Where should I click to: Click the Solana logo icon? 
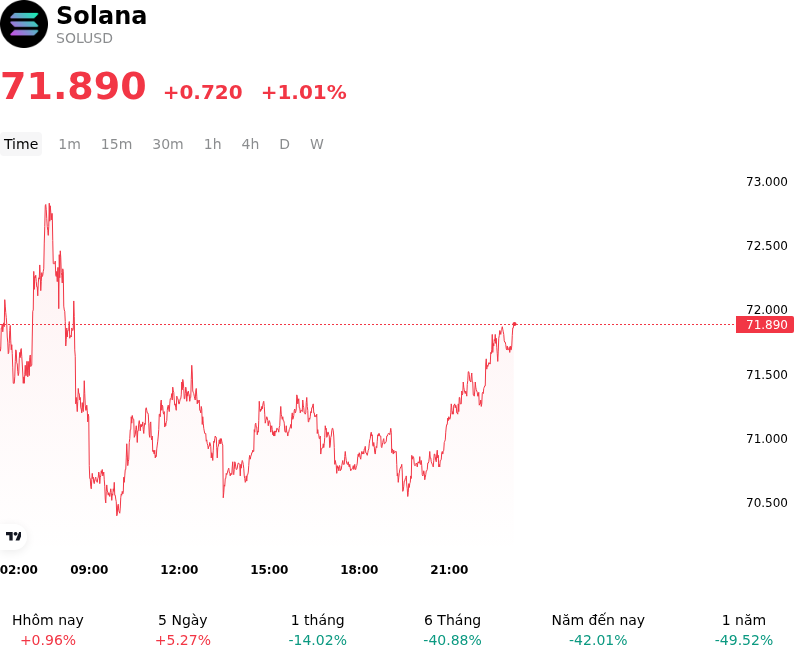tap(23, 24)
